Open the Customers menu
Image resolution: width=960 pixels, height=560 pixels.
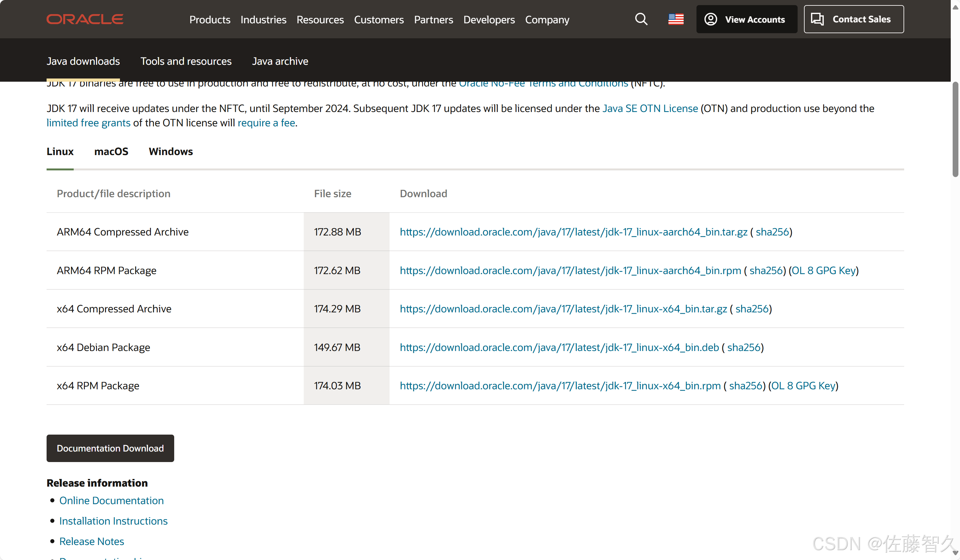(x=379, y=19)
